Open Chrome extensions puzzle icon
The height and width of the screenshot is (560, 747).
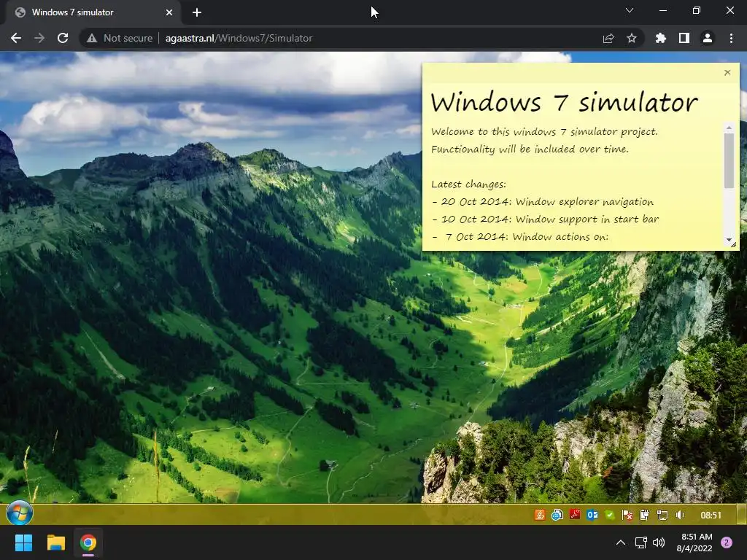(x=661, y=38)
